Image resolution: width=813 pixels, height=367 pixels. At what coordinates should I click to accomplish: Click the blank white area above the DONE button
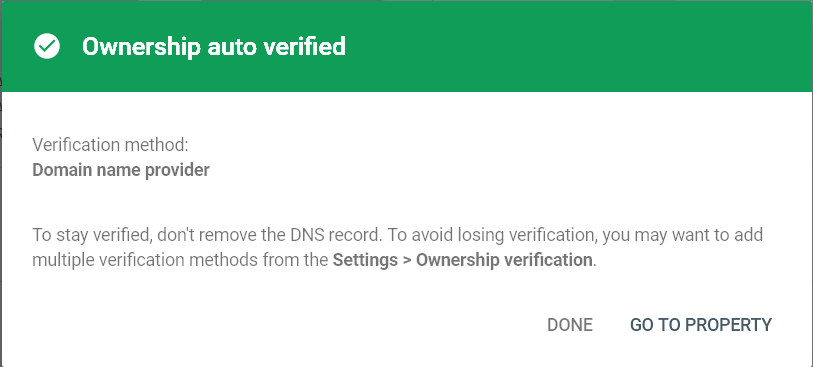(x=570, y=293)
